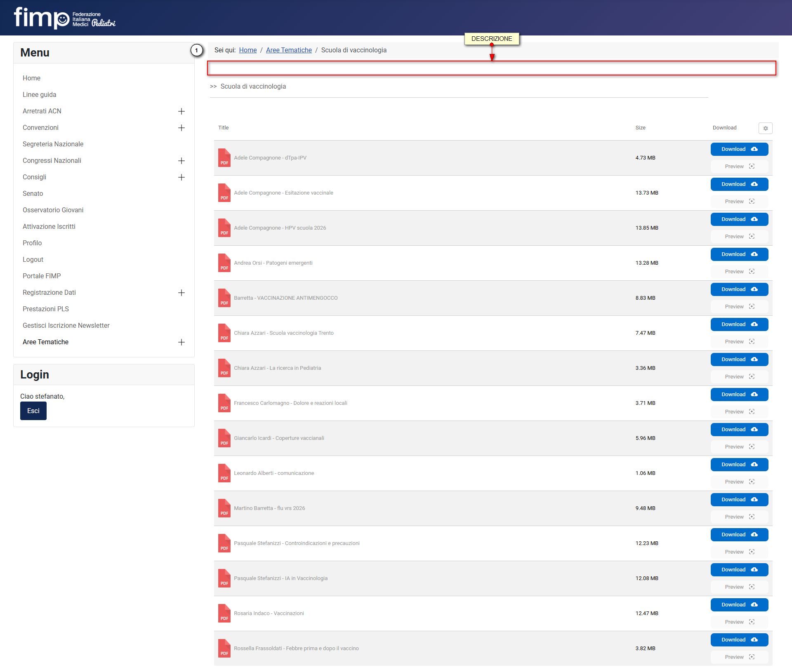Expand the Aree Tematiche submenu

[x=181, y=342]
